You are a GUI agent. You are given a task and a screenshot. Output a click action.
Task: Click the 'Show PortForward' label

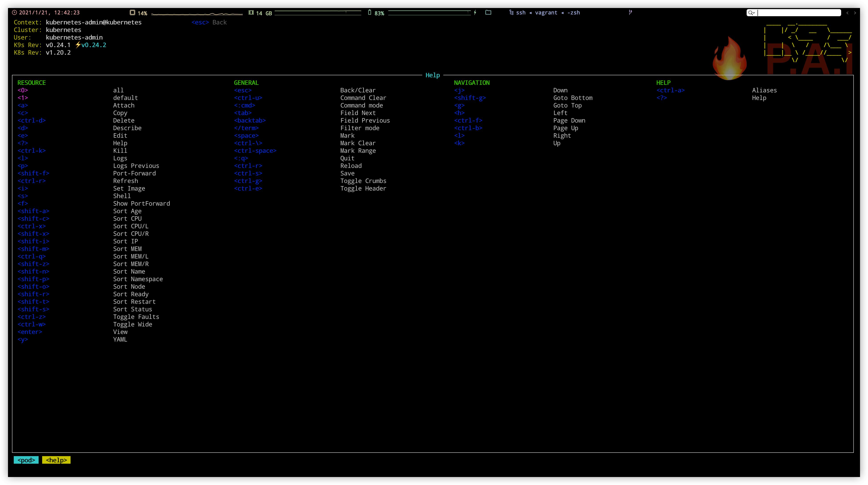pyautogui.click(x=142, y=203)
